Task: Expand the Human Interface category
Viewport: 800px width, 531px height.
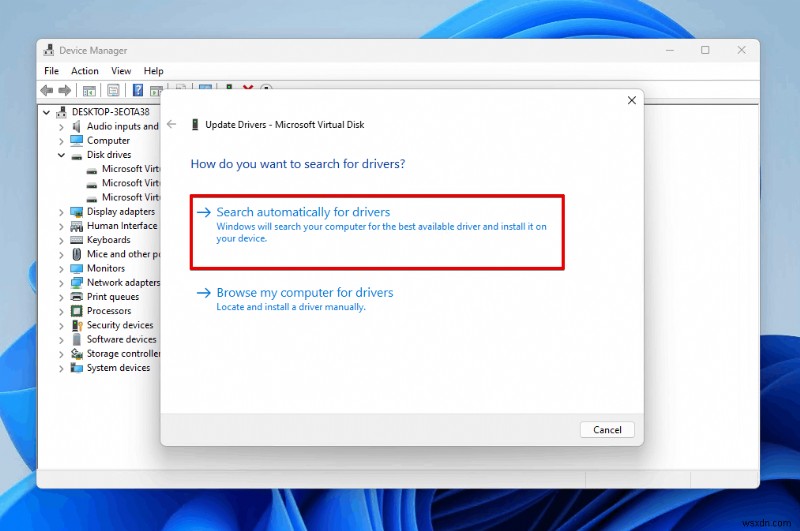Action: [x=61, y=226]
